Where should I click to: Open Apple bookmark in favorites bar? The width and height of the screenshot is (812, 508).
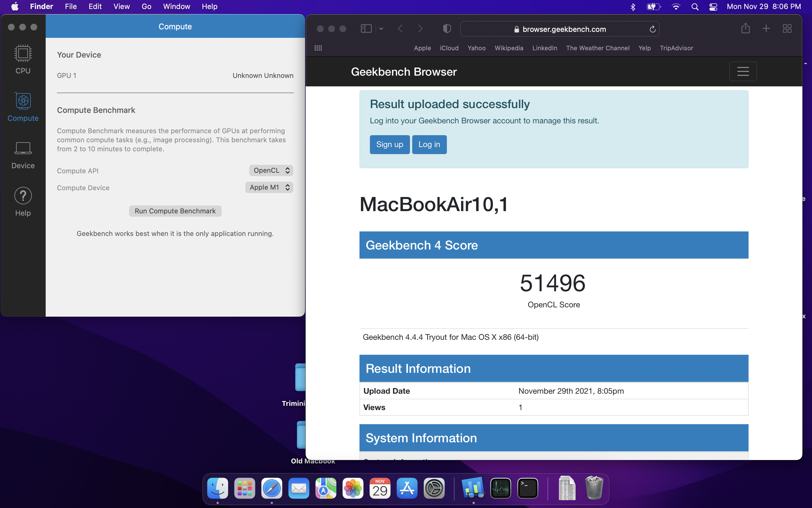coord(422,48)
